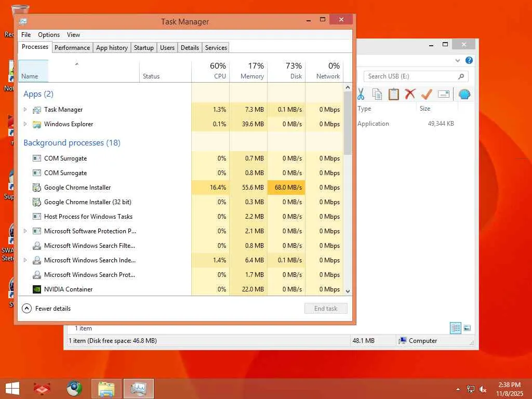Click the Cut scissors icon in Explorer window
The height and width of the screenshot is (399, 532).
(361, 95)
